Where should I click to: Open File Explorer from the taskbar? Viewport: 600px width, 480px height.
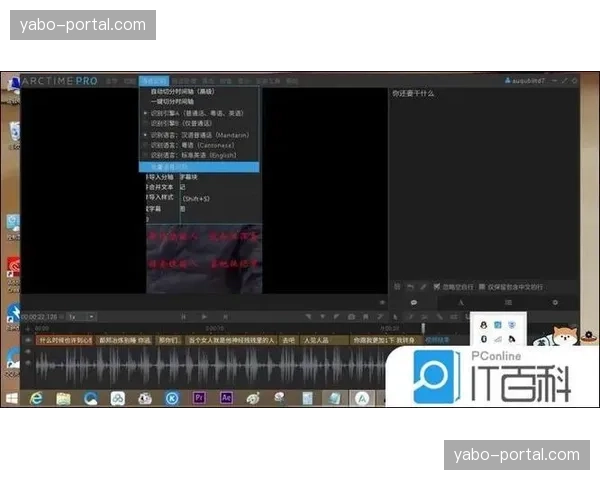[x=64, y=398]
